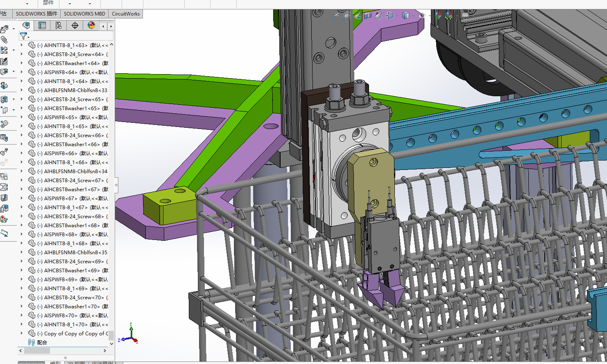Open the DisplayManager color ball tab
607x364 pixels.
91,25
